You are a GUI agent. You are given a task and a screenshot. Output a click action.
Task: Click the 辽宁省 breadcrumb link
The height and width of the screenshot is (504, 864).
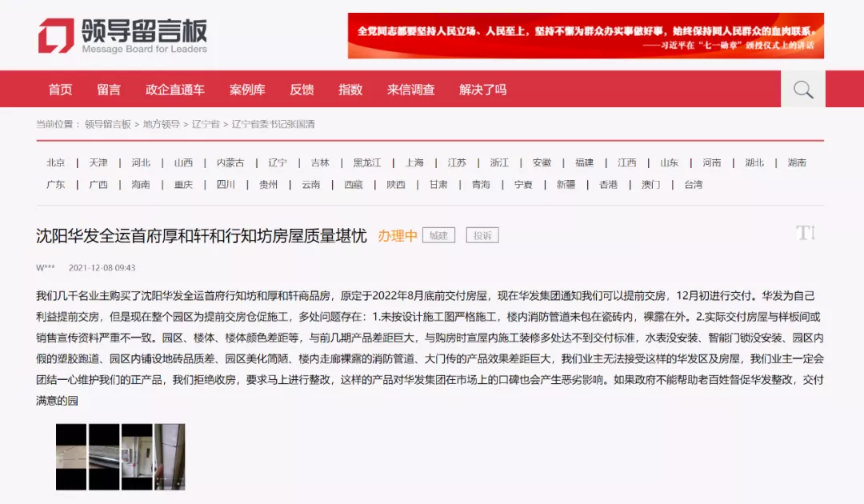click(206, 125)
